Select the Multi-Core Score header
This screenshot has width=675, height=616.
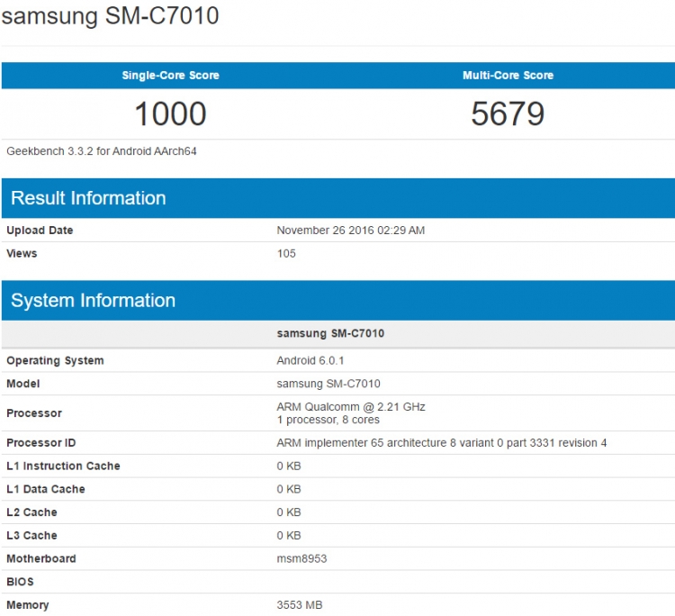508,76
